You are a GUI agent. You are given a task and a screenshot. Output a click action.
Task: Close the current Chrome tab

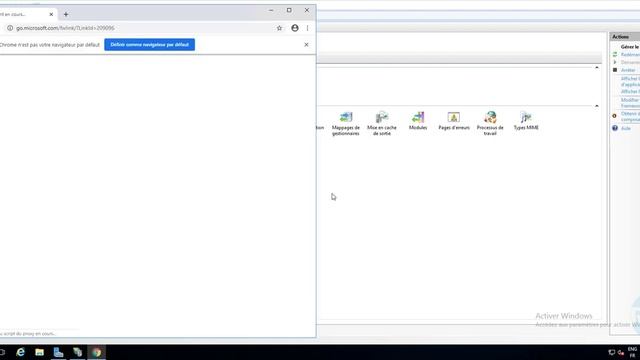click(51, 14)
